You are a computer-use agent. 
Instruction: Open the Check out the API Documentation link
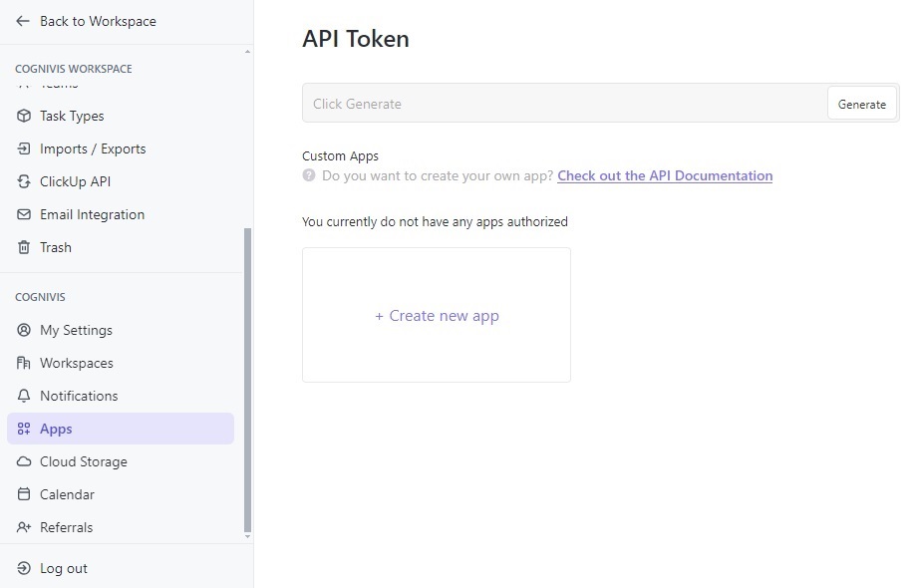(665, 175)
